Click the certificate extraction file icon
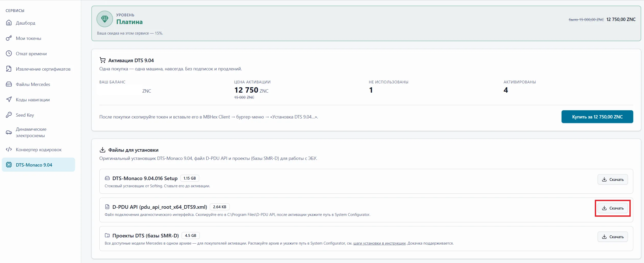The width and height of the screenshot is (644, 263). pyautogui.click(x=9, y=69)
